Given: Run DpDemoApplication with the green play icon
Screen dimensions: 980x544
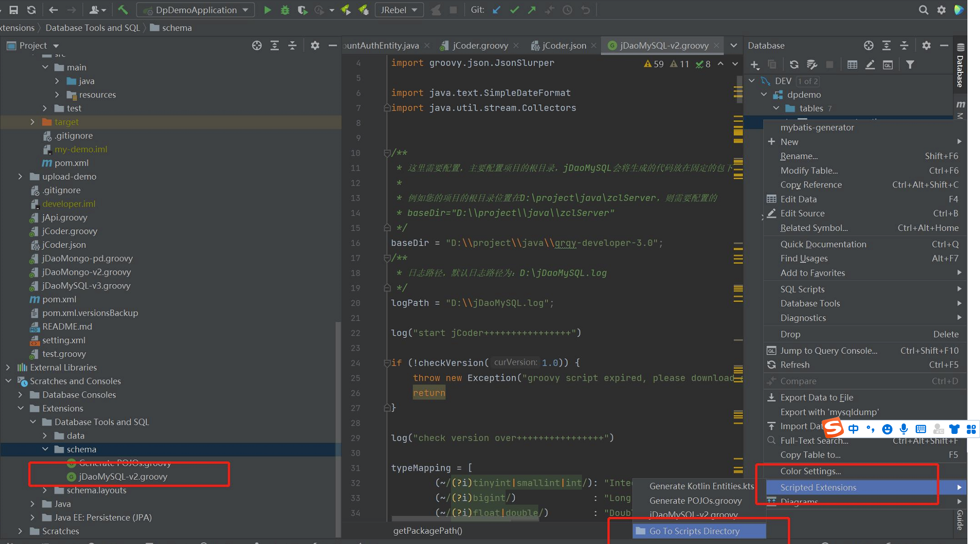Looking at the screenshot, I should (267, 10).
